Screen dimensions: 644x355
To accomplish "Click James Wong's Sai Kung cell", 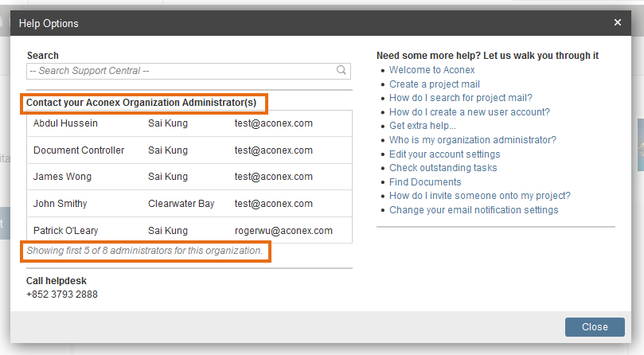I will pyautogui.click(x=168, y=177).
